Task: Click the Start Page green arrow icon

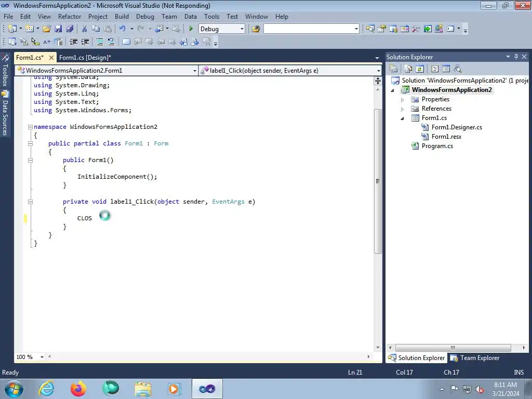Action: point(428,29)
